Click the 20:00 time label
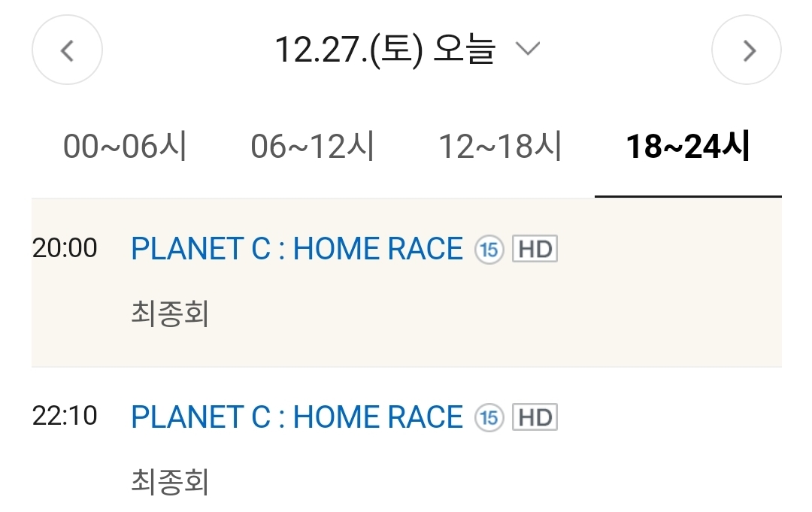Viewport: 812px width, 512px height. (65, 248)
